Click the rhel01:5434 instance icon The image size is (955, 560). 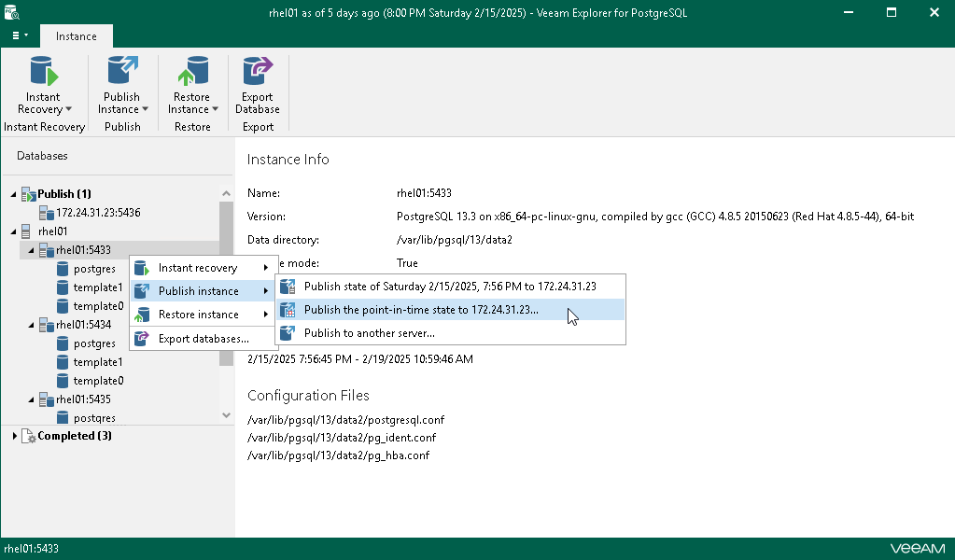pos(47,325)
